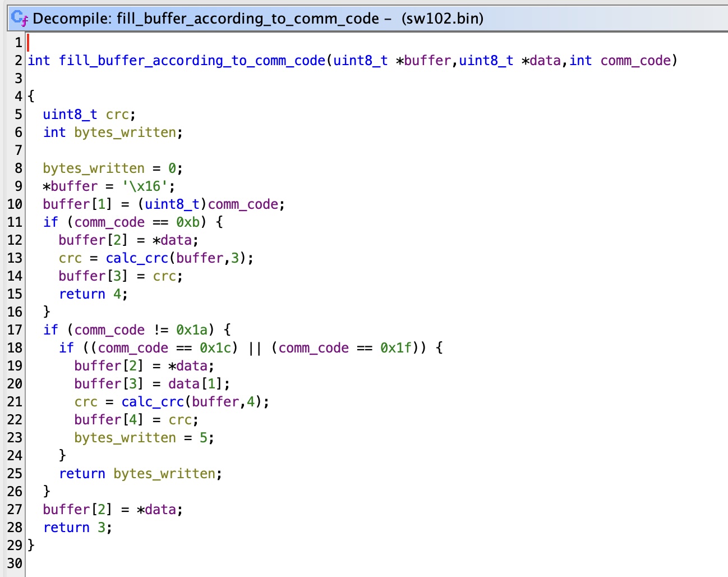The width and height of the screenshot is (728, 577).
Task: Select the 'comm_code' parameter in function signature
Action: (635, 61)
